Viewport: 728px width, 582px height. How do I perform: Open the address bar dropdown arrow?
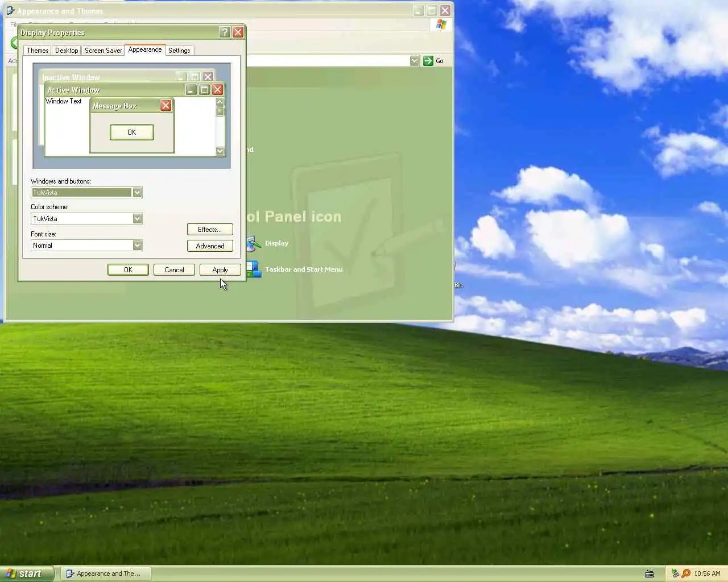point(414,61)
